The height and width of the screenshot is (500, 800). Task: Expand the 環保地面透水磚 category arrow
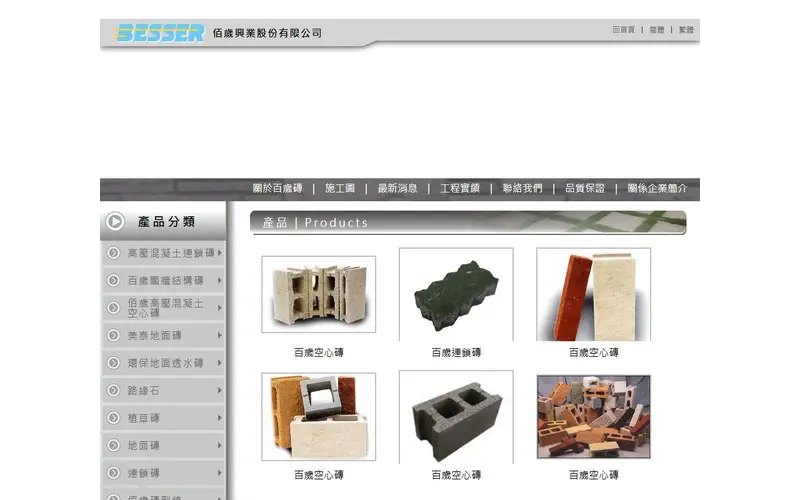(x=220, y=363)
